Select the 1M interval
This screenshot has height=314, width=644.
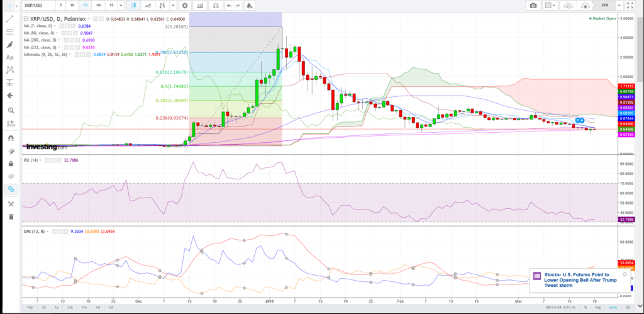point(99,5)
